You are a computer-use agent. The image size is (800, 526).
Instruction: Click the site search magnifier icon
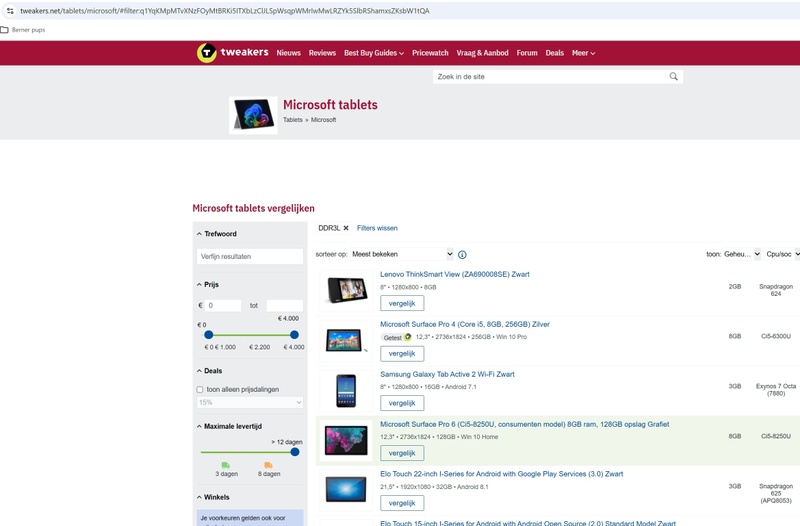click(x=673, y=77)
